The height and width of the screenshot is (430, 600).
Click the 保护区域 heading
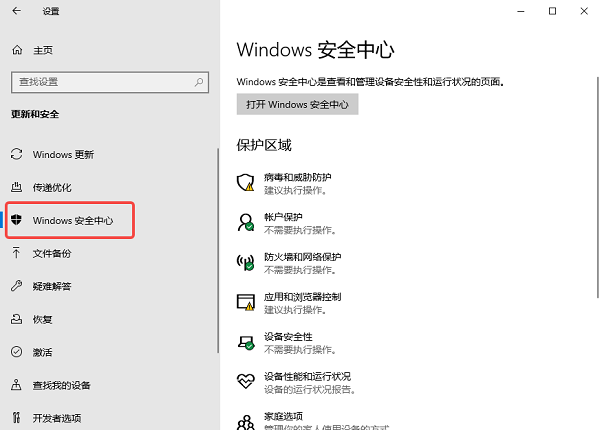pos(264,145)
